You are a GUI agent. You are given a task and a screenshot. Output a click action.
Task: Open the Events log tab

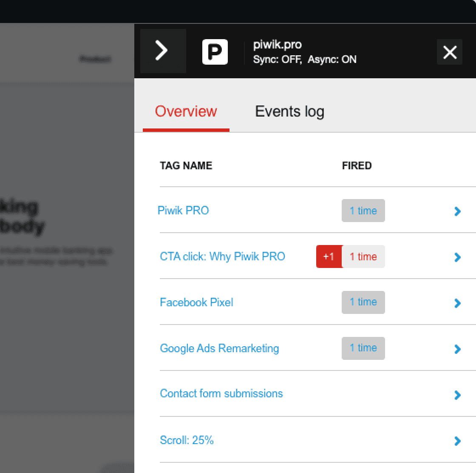click(289, 111)
